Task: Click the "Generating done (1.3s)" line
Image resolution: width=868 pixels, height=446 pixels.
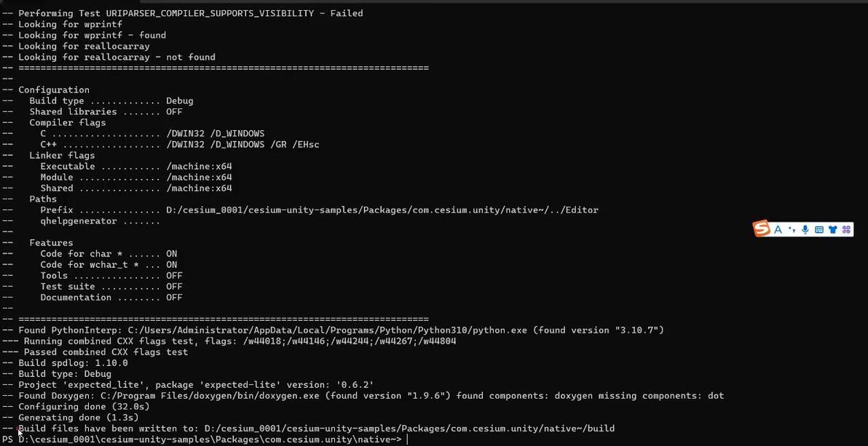Action: click(x=79, y=418)
